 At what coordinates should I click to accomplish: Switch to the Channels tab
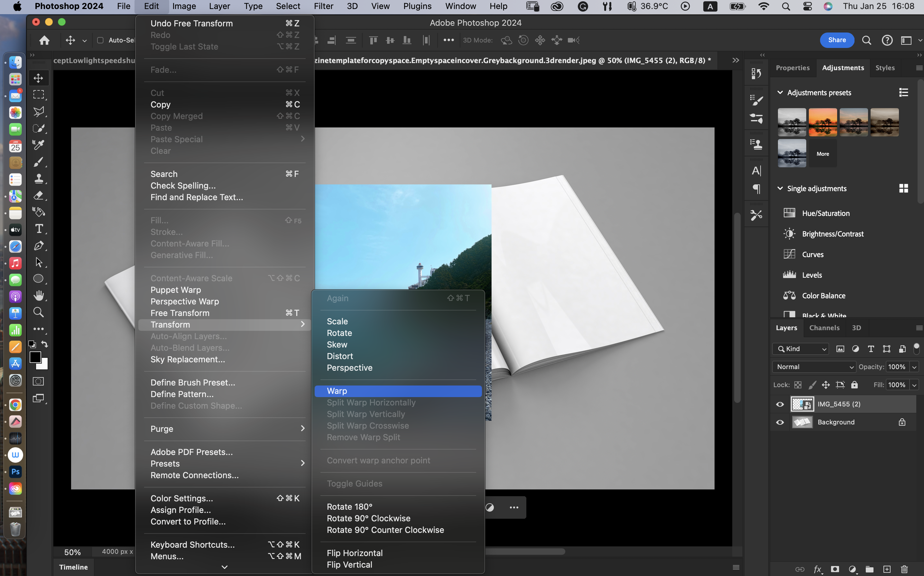coord(824,328)
